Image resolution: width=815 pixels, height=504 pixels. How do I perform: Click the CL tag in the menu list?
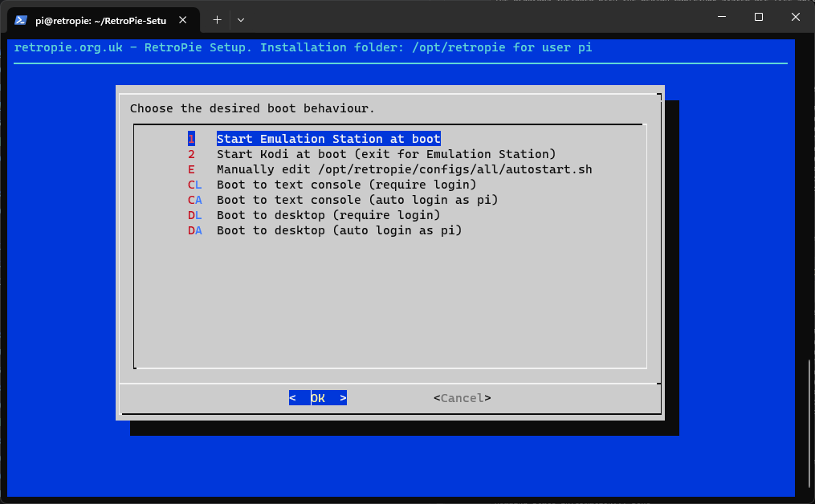195,185
